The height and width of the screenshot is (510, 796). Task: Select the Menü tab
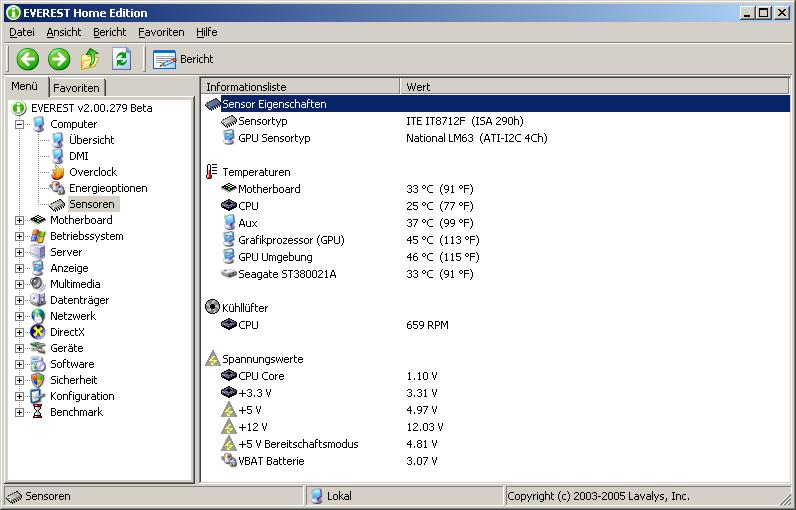pyautogui.click(x=25, y=86)
